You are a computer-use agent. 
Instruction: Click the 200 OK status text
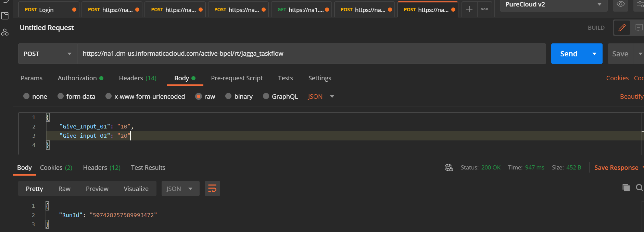pyautogui.click(x=491, y=167)
